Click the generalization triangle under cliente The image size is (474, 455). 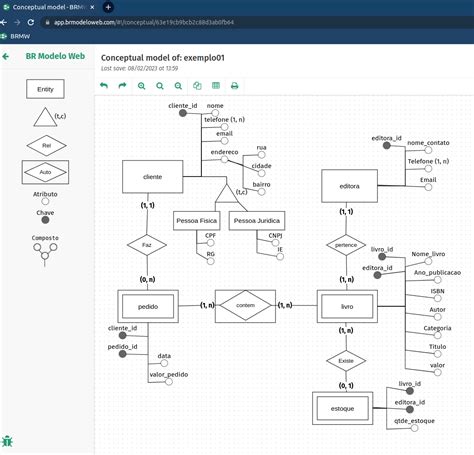227,194
